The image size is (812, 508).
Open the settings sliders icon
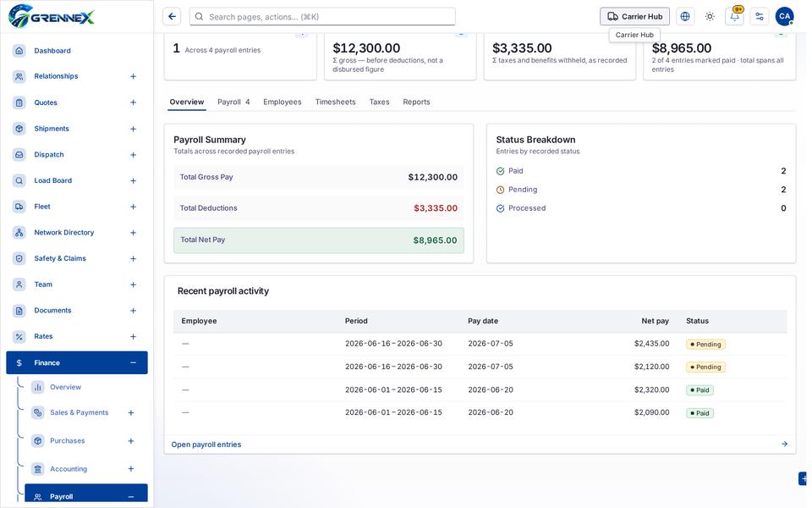point(760,16)
